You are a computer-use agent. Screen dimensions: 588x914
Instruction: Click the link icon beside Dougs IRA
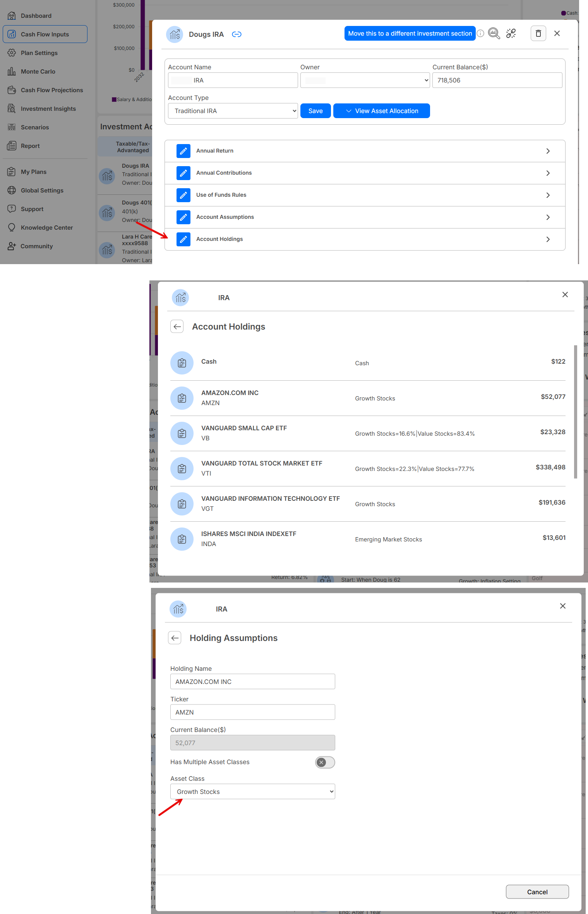point(237,34)
